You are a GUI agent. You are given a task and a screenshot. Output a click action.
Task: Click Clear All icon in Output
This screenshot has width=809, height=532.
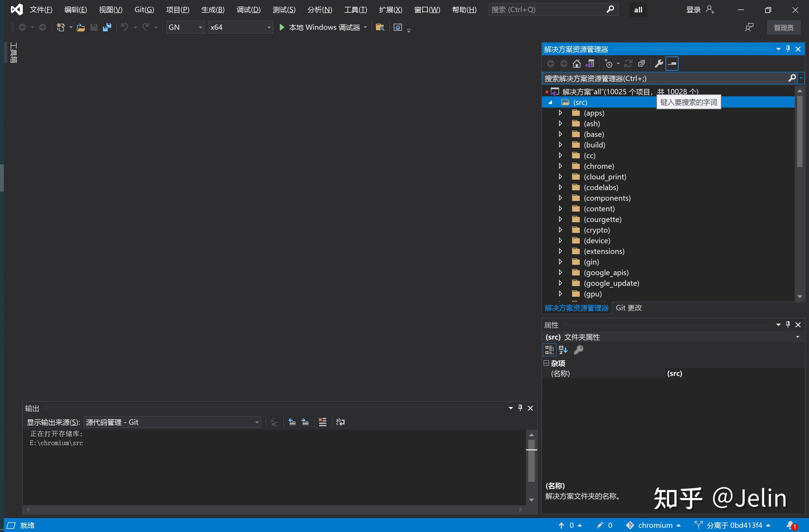(x=322, y=422)
